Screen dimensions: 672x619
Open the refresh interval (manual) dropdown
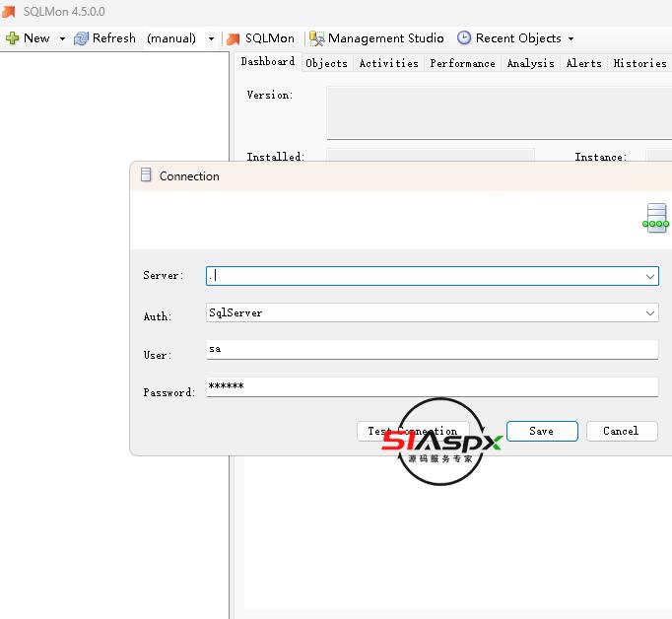click(x=211, y=39)
